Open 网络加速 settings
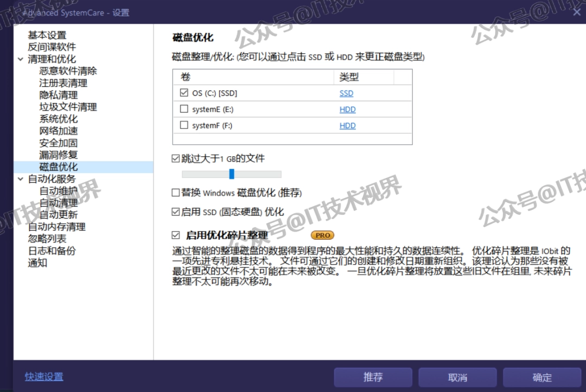 pos(58,131)
